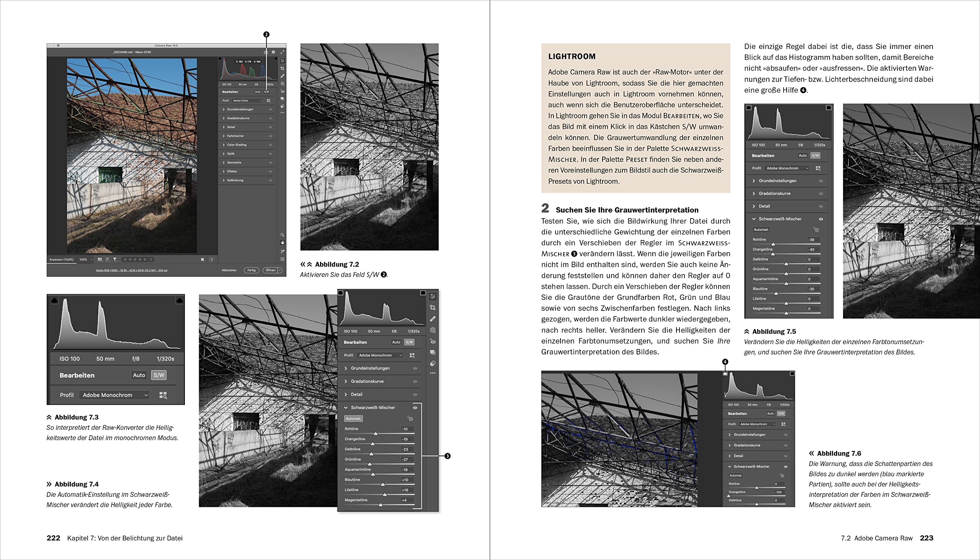
Task: Open profile browser icon in Abbildung 7.3 panel
Action: tap(163, 395)
